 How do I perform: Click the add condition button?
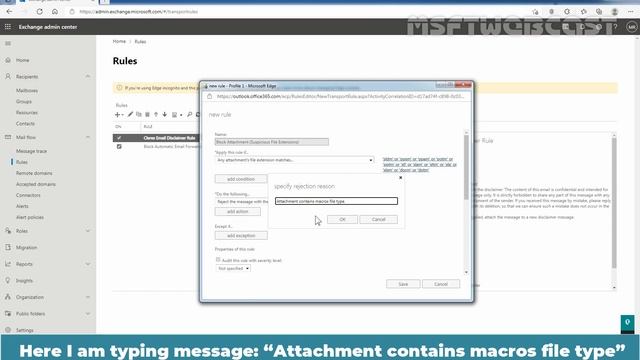pyautogui.click(x=241, y=179)
